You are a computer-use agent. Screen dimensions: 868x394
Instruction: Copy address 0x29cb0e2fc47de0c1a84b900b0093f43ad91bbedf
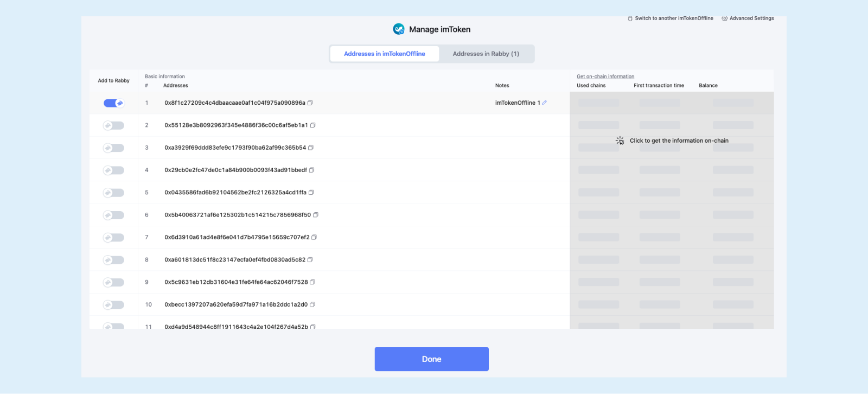pos(311,170)
